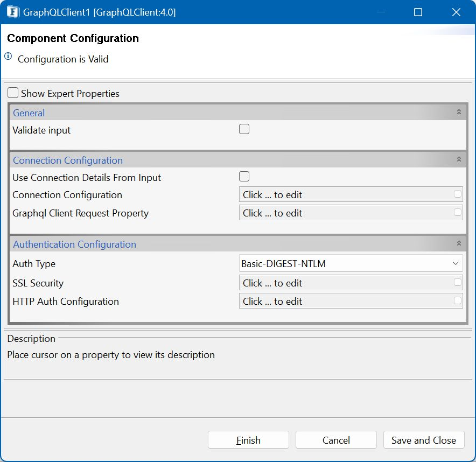This screenshot has height=462, width=476.
Task: Click the GraphQLClient app icon in title bar
Action: (x=12, y=12)
